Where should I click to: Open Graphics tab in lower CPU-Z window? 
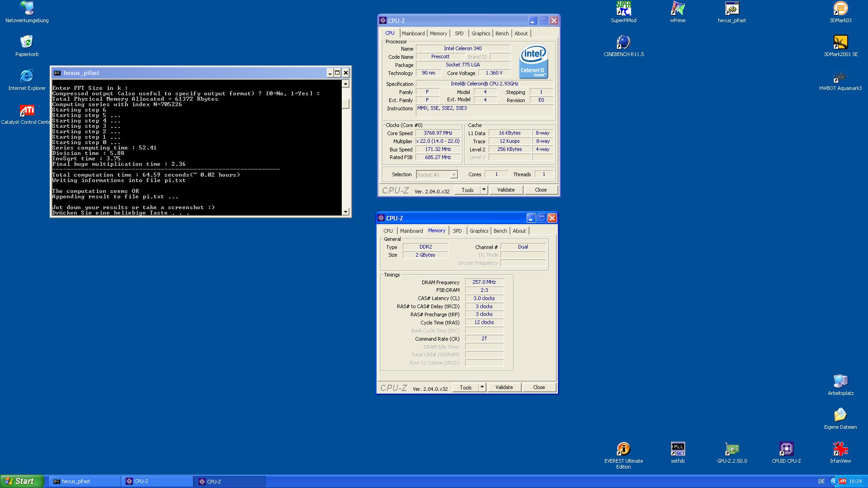(x=479, y=231)
